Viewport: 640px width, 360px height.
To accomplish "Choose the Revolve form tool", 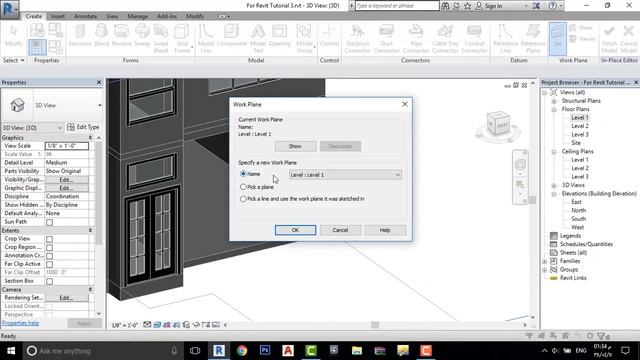I will coord(121,36).
